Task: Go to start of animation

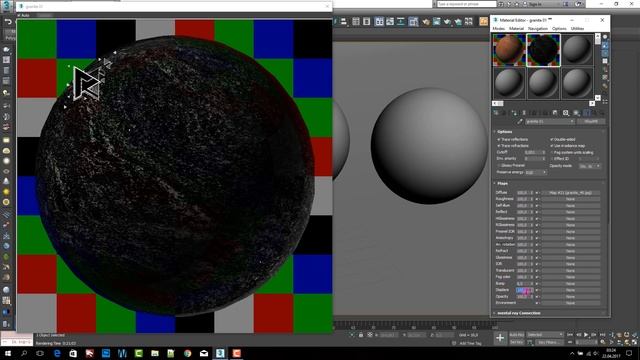Action: click(570, 335)
